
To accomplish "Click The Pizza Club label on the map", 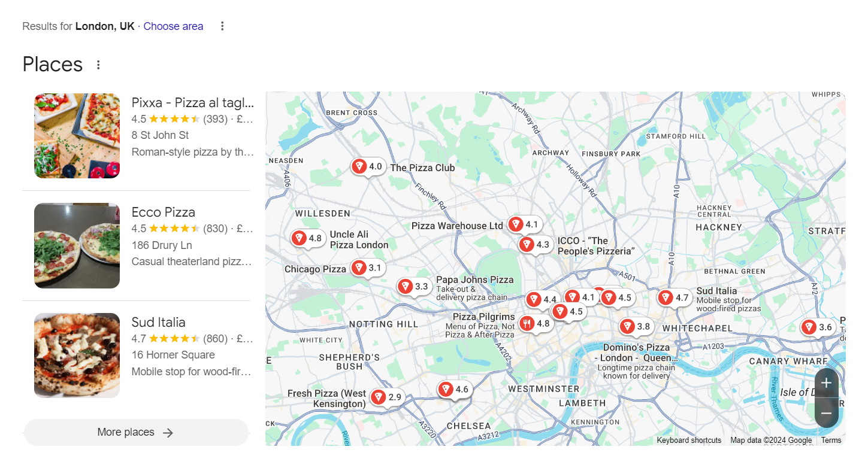I will [422, 168].
